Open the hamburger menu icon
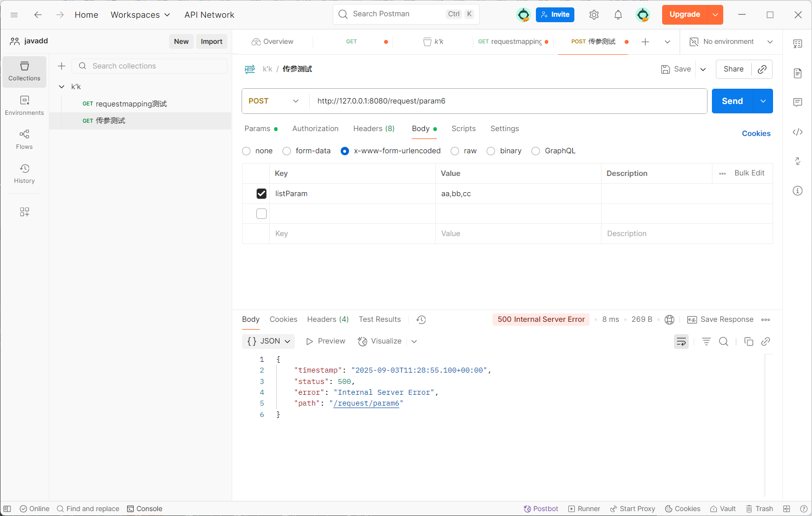 14,15
